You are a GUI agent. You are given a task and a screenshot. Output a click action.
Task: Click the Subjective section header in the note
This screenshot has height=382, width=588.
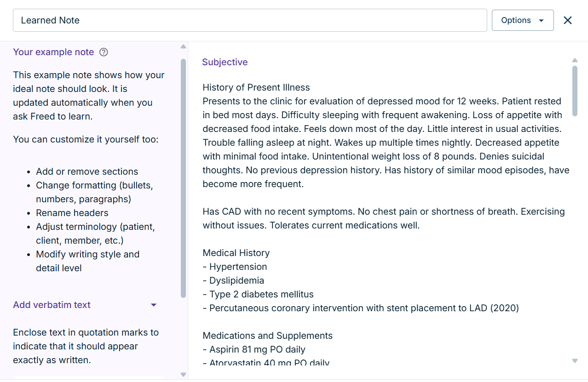pyautogui.click(x=225, y=62)
